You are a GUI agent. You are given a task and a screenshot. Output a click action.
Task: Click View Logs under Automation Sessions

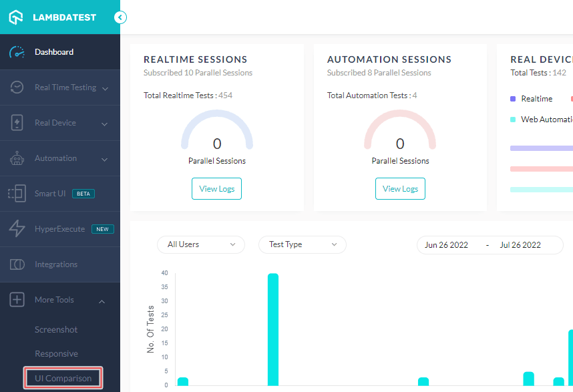[x=400, y=188]
